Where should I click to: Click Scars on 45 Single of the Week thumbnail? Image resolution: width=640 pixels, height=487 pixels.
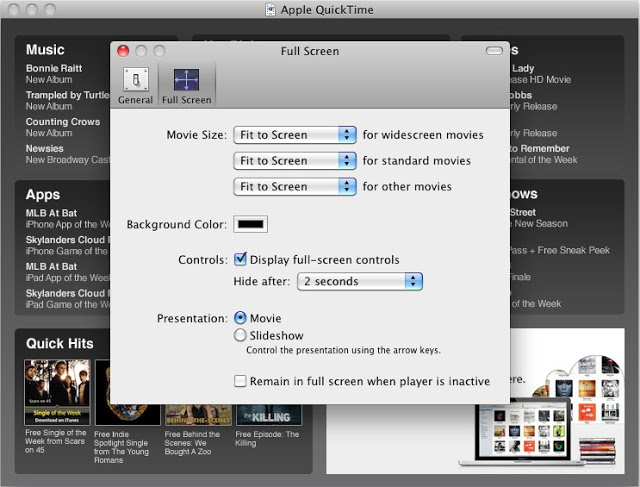pos(57,392)
